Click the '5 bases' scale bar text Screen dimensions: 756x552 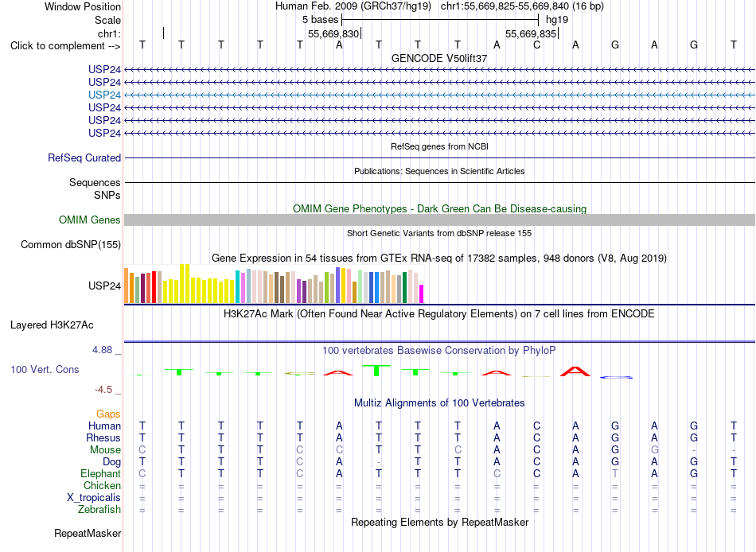pyautogui.click(x=320, y=20)
